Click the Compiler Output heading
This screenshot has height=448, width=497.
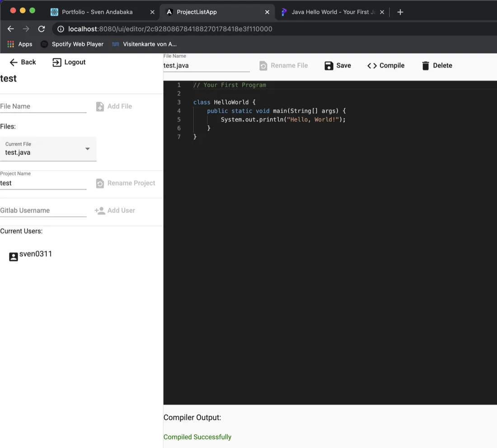coord(192,418)
